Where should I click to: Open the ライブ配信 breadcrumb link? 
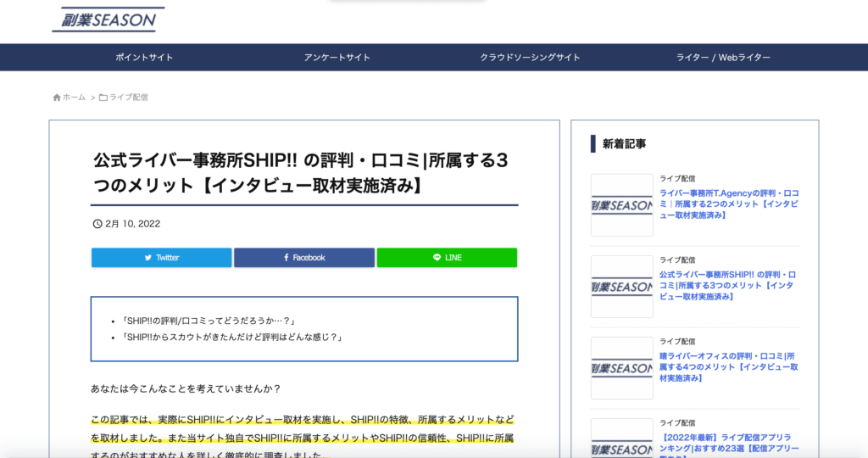(129, 98)
